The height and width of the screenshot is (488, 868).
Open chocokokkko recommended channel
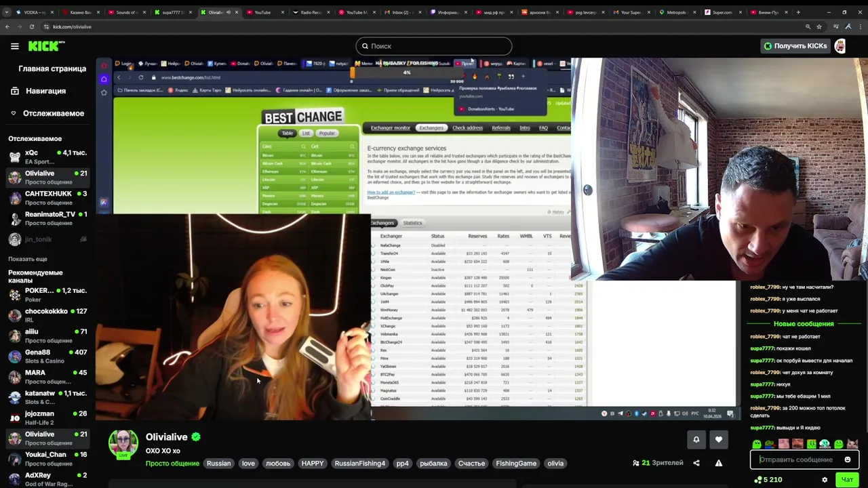coord(47,315)
